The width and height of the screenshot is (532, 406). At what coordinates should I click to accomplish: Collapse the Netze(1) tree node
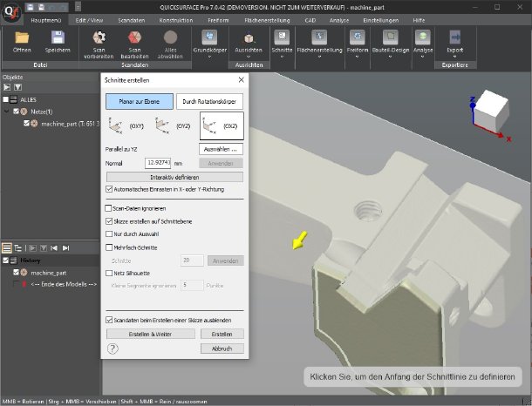(7, 112)
